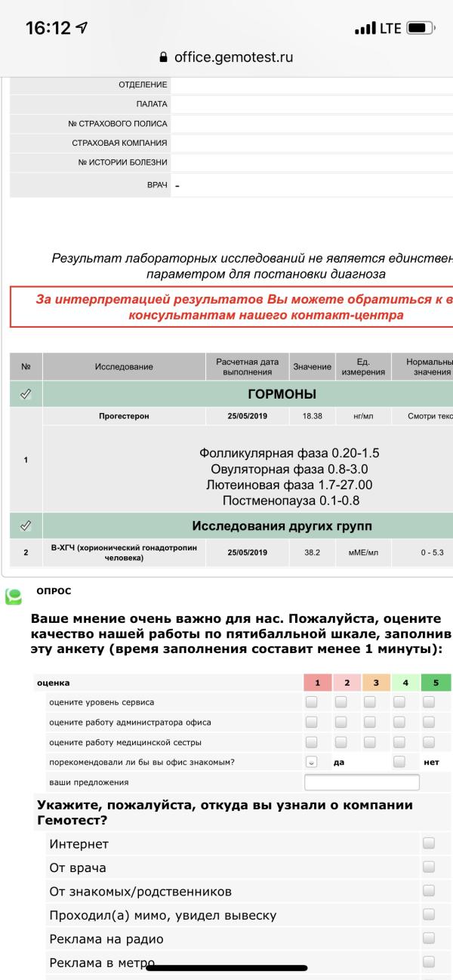Rate работу медицинской сестры with score 1
This screenshot has width=453, height=980.
(x=311, y=741)
